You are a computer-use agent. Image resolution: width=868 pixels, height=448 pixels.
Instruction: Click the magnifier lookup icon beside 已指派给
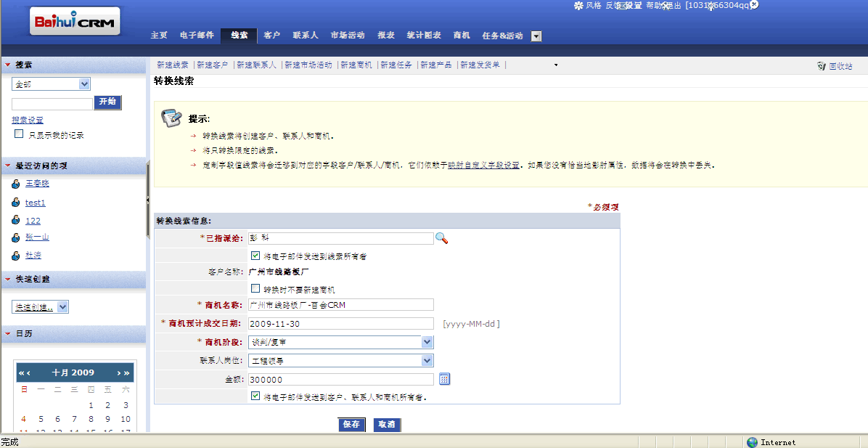coord(441,238)
